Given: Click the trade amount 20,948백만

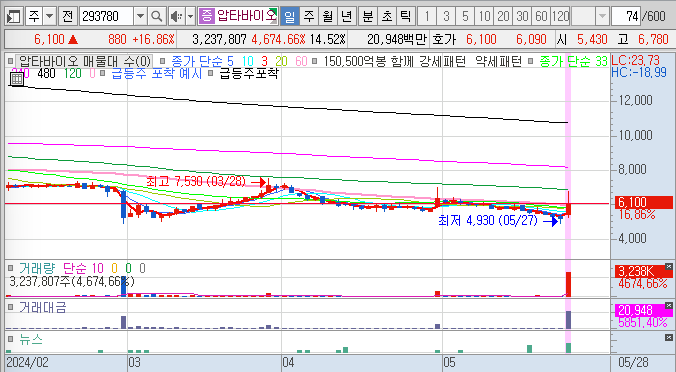Looking at the screenshot, I should click(397, 40).
